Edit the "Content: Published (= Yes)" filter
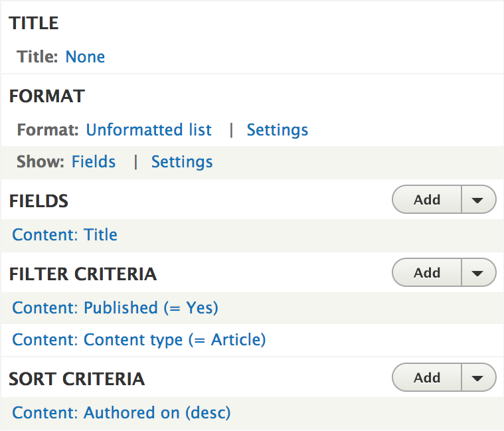The image size is (504, 431). click(x=116, y=308)
